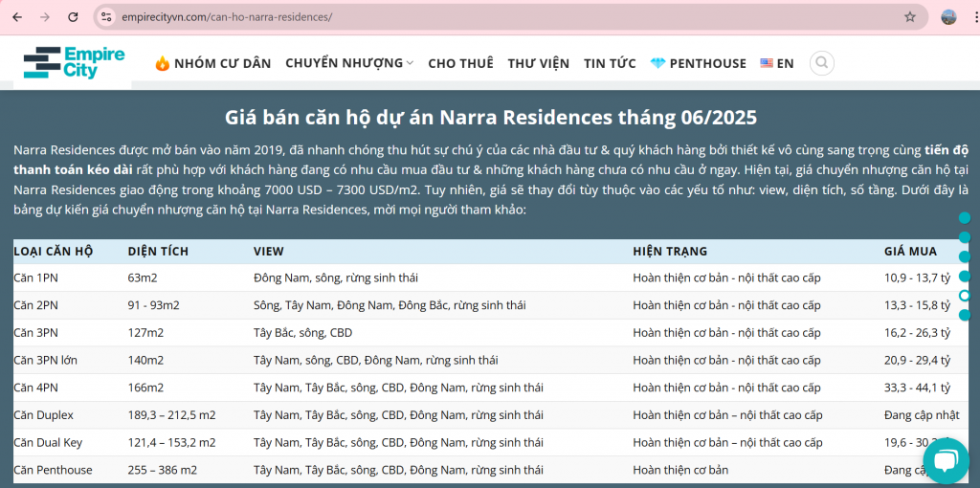Click the bold text tiến độ thanh toán kéo dài
The image size is (980, 488).
[74, 168]
